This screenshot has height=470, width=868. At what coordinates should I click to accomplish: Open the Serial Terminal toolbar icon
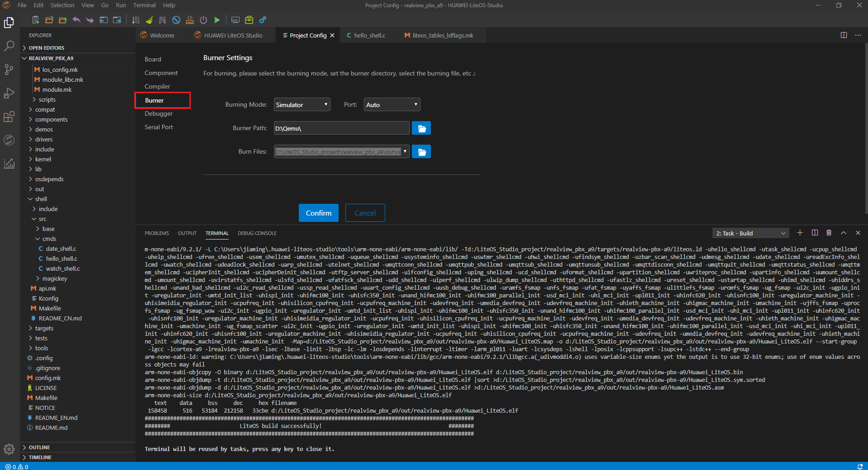(x=235, y=20)
